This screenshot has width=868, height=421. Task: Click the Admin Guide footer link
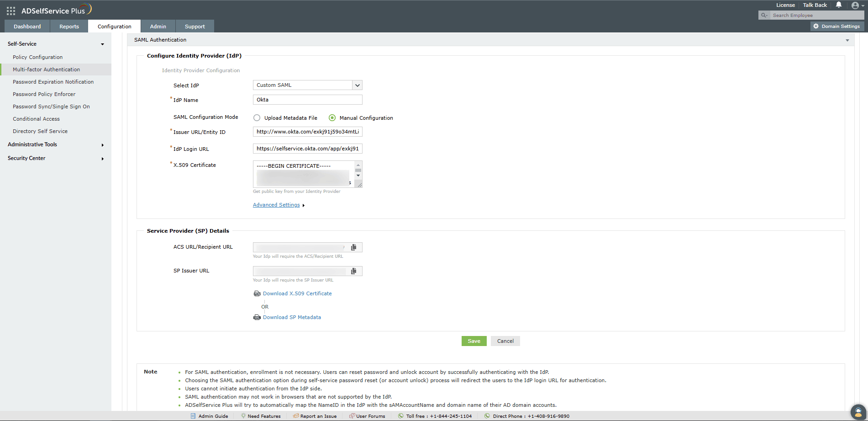coord(213,416)
